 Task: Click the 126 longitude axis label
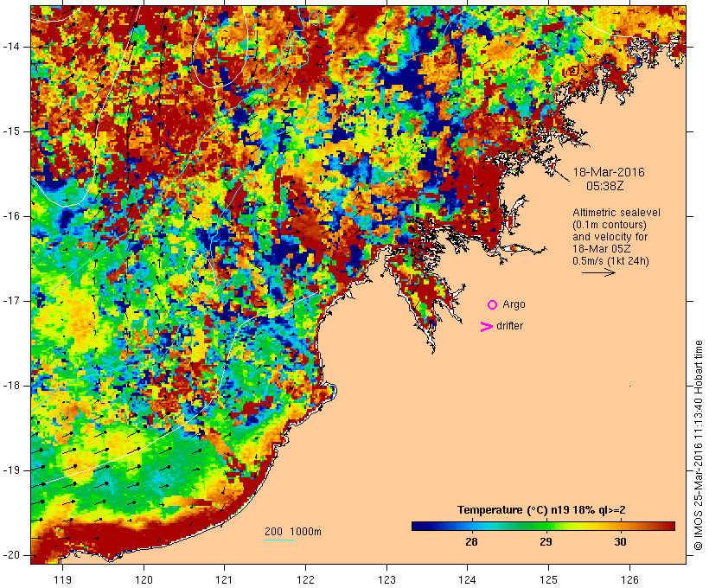(629, 580)
